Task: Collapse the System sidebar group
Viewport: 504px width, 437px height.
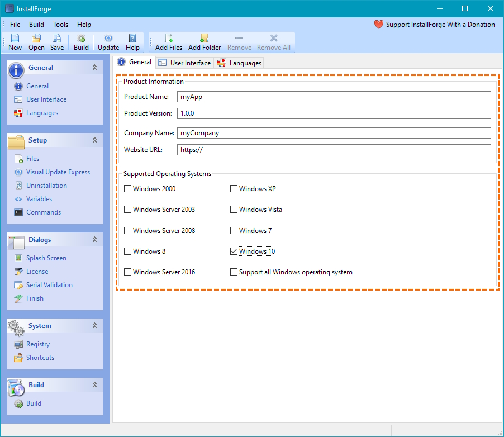Action: 94,325
